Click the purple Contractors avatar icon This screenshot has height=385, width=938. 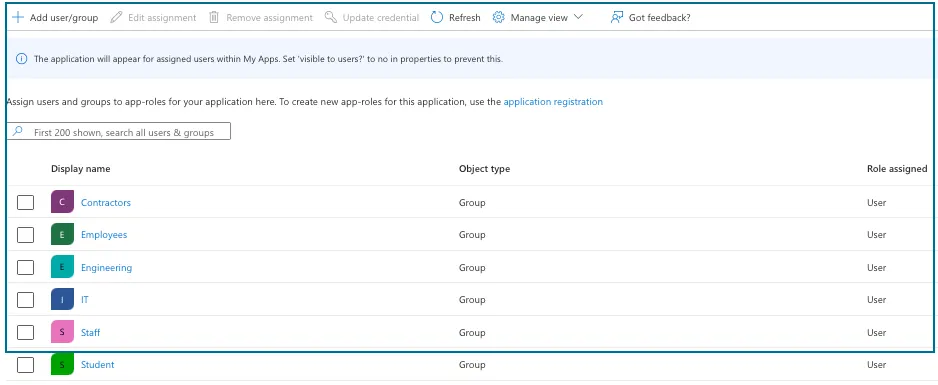tap(62, 202)
